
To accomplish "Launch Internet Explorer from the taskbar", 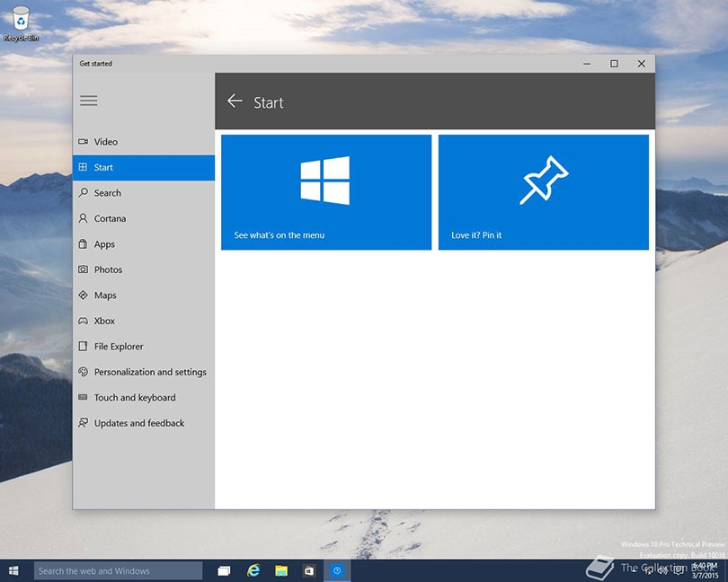I will [x=253, y=571].
